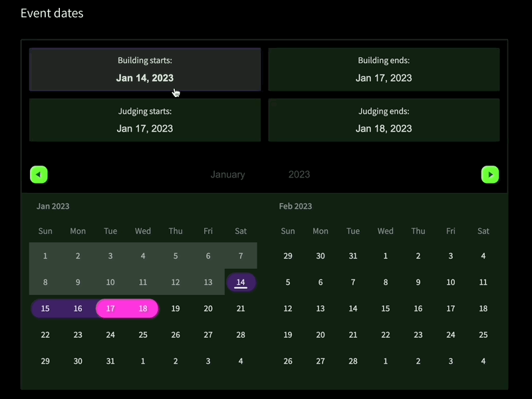Screen dimensions: 532x399
Task: Select February 28 in the Feb calendar
Action: [x=353, y=361]
